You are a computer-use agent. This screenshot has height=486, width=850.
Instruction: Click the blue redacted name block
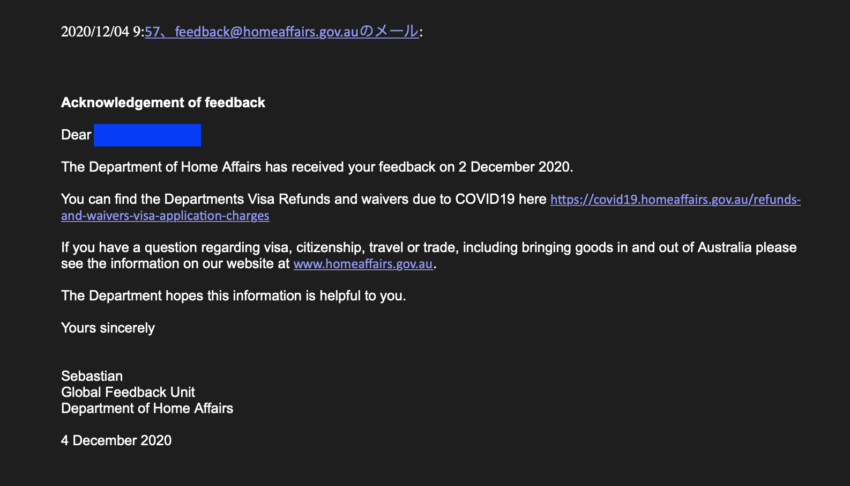point(147,135)
